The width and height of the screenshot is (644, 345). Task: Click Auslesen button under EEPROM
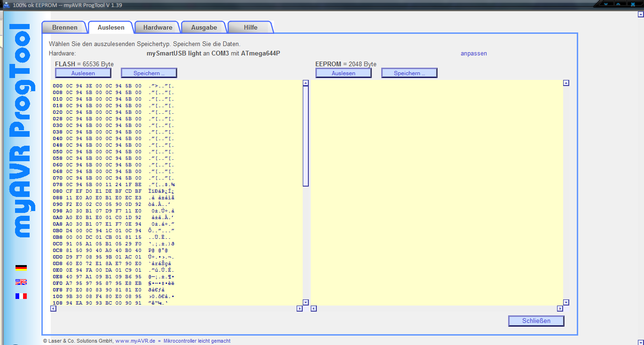[343, 72]
